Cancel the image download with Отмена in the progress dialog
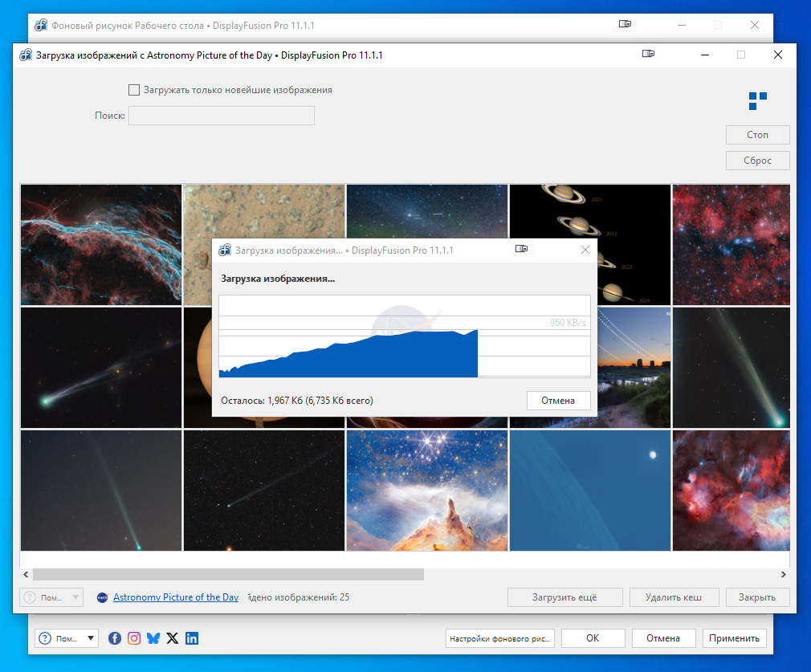The height and width of the screenshot is (672, 811). (558, 401)
